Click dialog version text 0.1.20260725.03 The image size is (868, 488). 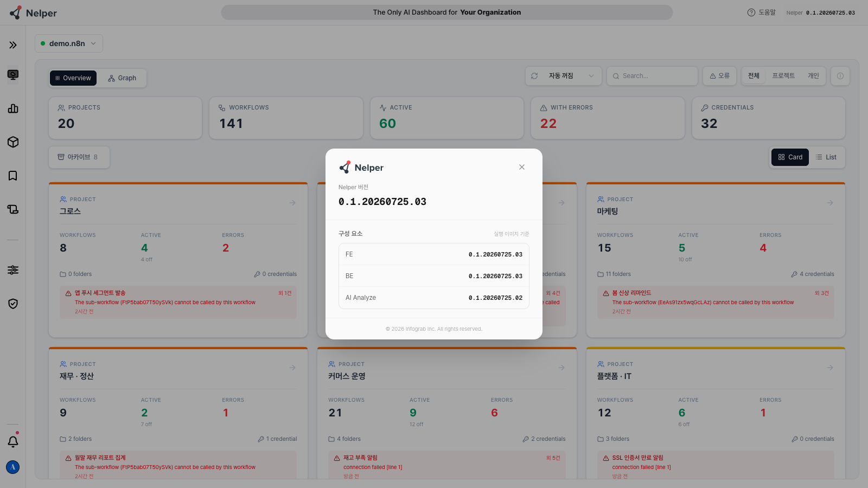click(x=382, y=202)
